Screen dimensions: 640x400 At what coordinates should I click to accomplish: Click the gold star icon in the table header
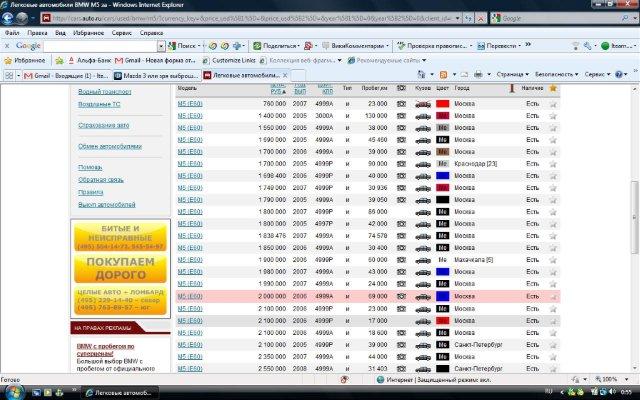(x=553, y=89)
